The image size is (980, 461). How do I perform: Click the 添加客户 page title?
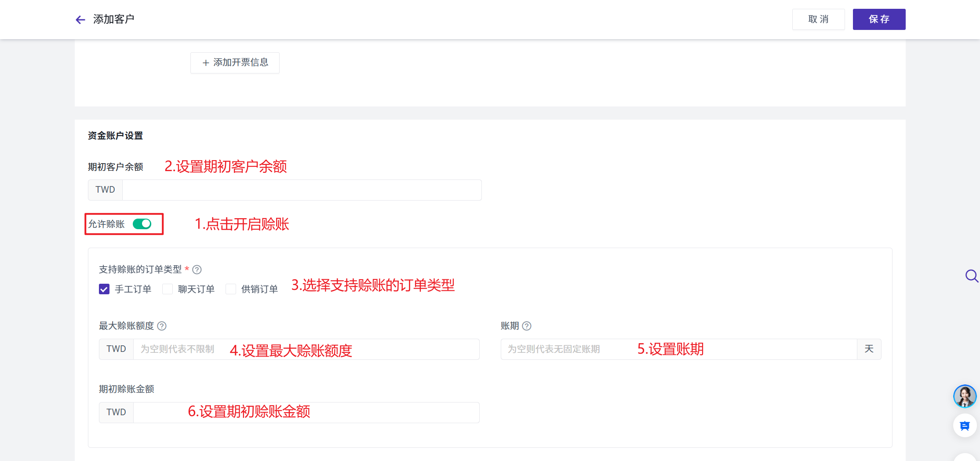point(114,19)
